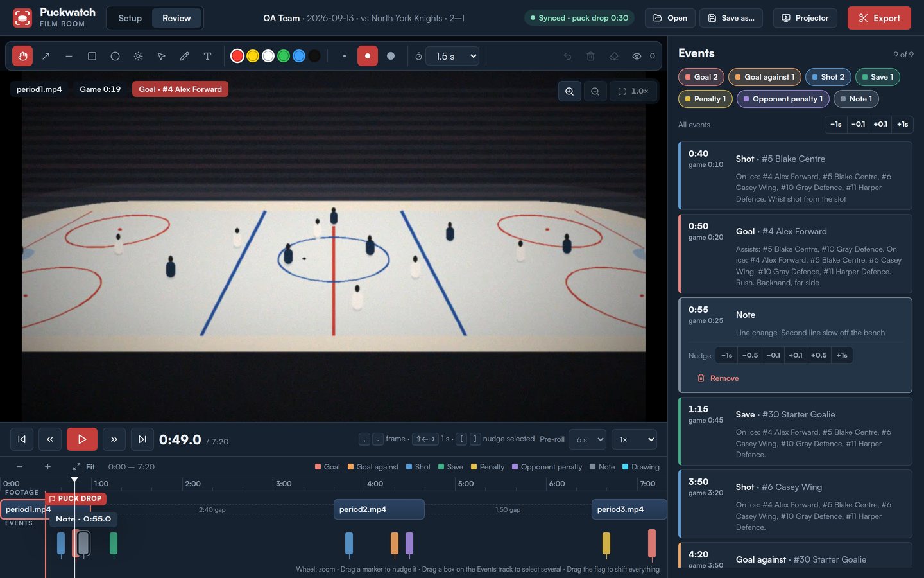Open the 1x playback speed dropdown
The height and width of the screenshot is (578, 924).
pyautogui.click(x=634, y=439)
